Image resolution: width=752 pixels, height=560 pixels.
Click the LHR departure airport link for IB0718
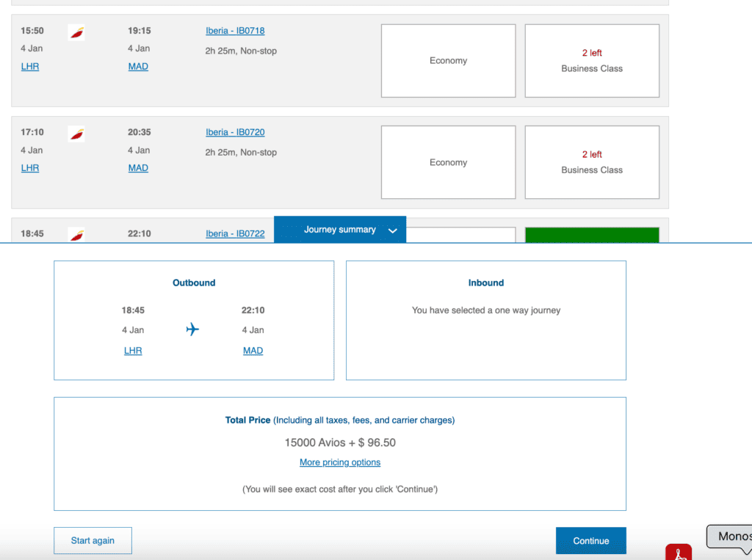click(x=29, y=66)
